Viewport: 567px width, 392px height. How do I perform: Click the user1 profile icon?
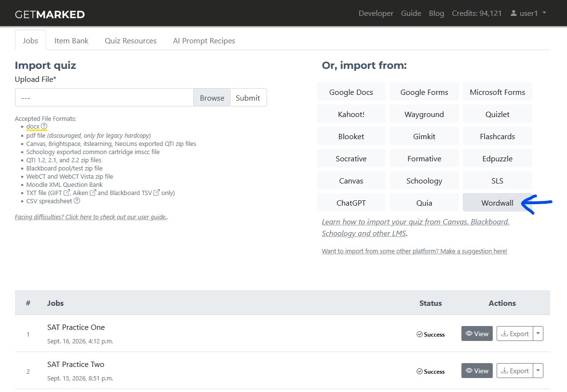pyautogui.click(x=513, y=13)
